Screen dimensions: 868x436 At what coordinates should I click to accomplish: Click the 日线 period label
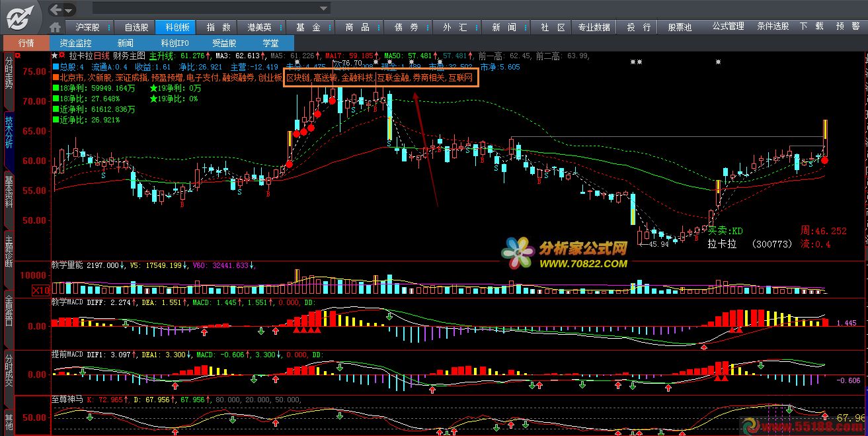pos(101,56)
